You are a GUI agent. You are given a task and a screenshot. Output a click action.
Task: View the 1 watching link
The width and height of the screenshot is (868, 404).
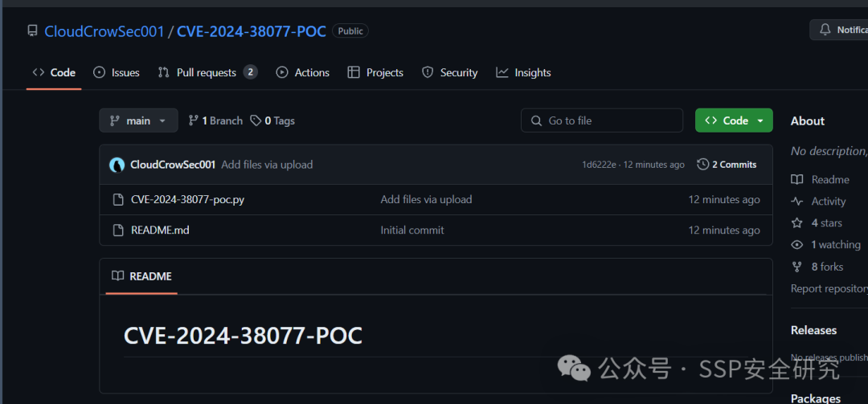tap(836, 245)
